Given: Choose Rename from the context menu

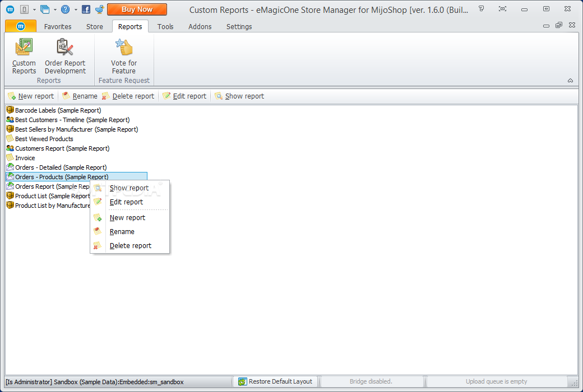Looking at the screenshot, I should [x=129, y=232].
